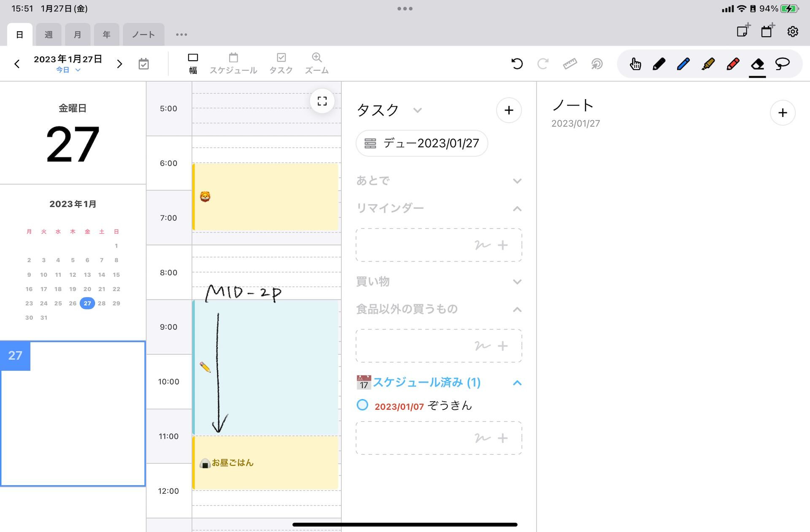
Task: Switch to the 週 tab
Action: click(49, 34)
